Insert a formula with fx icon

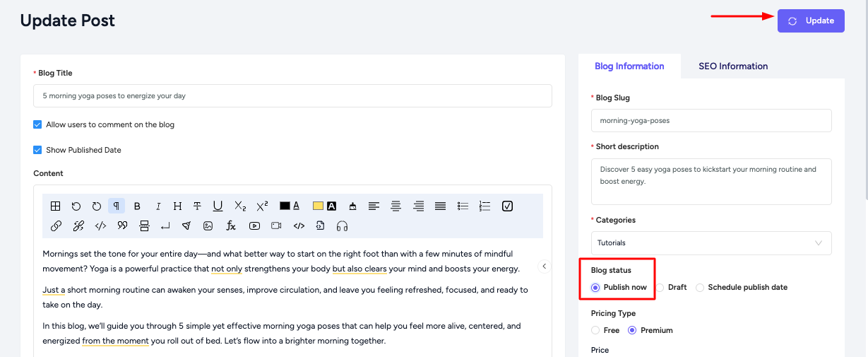(x=230, y=226)
